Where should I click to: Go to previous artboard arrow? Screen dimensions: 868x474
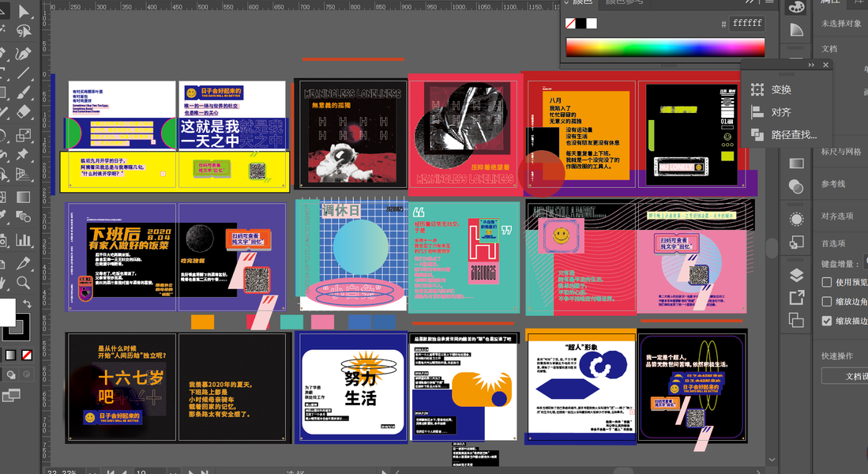click(125, 471)
